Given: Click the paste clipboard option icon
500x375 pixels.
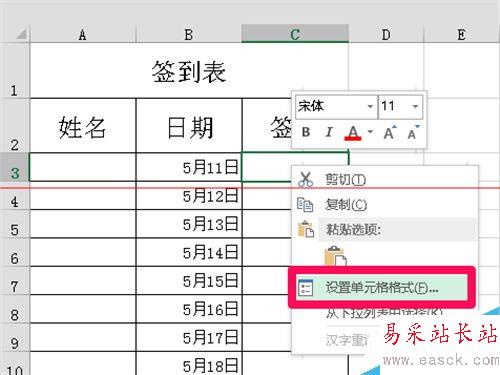Looking at the screenshot, I should point(335,256).
